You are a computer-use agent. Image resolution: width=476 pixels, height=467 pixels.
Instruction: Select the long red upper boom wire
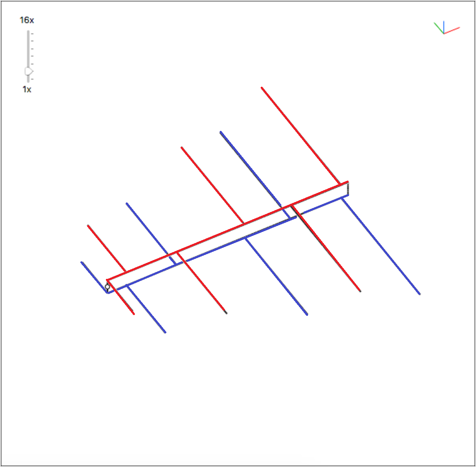pos(227,231)
